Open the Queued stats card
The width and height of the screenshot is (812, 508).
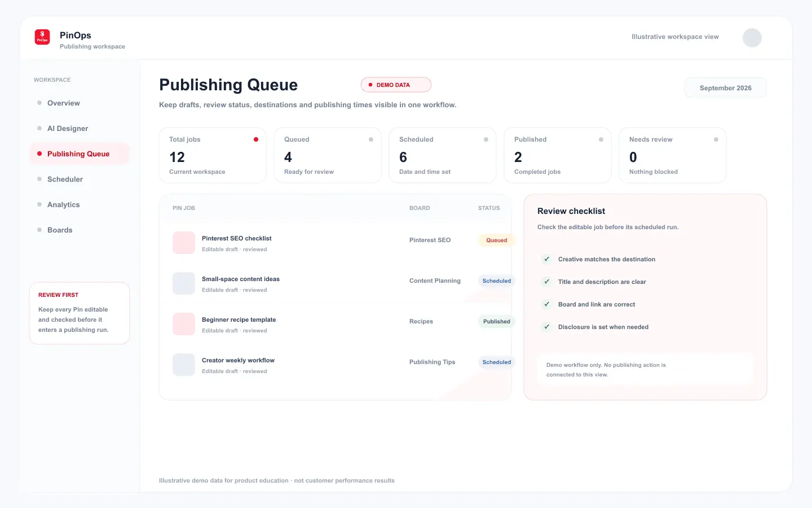328,155
